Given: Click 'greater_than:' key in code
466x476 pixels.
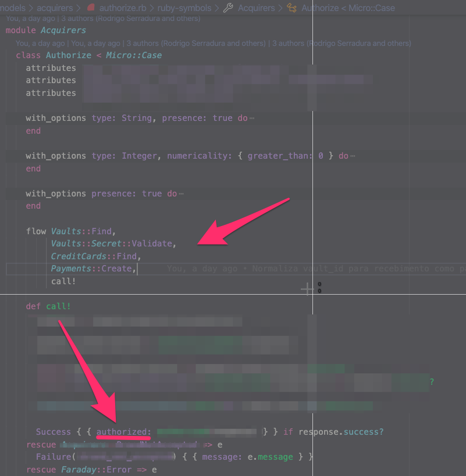Looking at the screenshot, I should [280, 156].
